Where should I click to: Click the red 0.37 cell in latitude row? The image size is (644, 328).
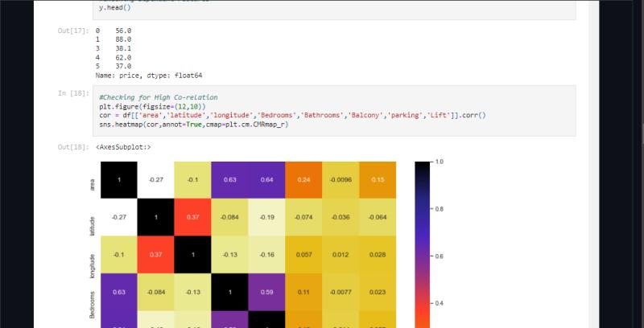[192, 216]
